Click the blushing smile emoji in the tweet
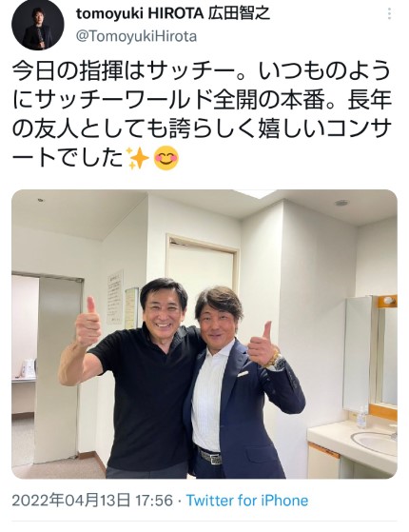This screenshot has height=532, width=409. 166,158
